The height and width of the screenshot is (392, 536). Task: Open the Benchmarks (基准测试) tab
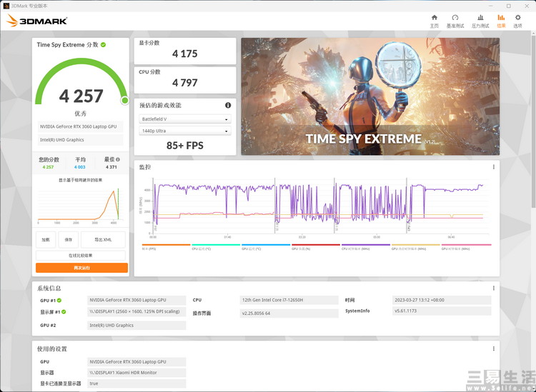coord(455,21)
